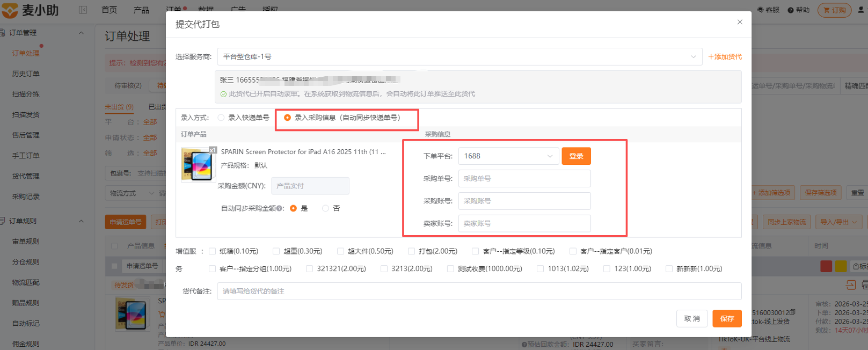Viewport: 868px width, 350px height.
Task: Check 客户--指定等级(0.10元) option
Action: point(475,251)
